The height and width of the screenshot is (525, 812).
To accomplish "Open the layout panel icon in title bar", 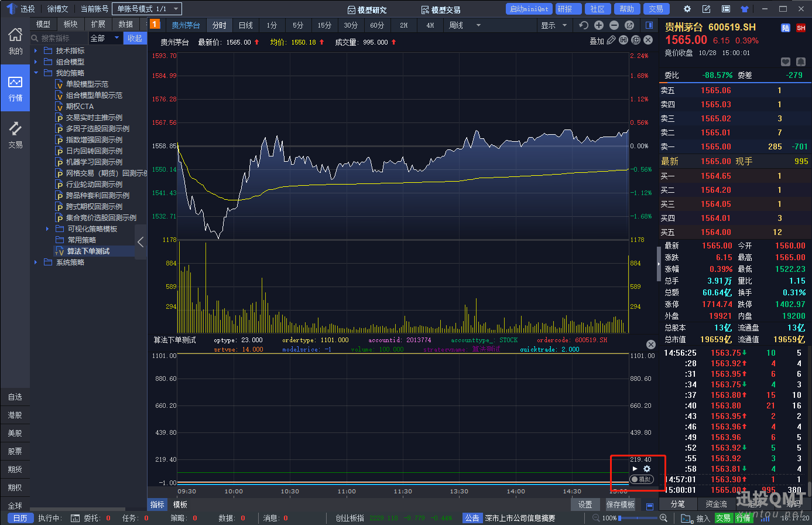I will [x=726, y=9].
